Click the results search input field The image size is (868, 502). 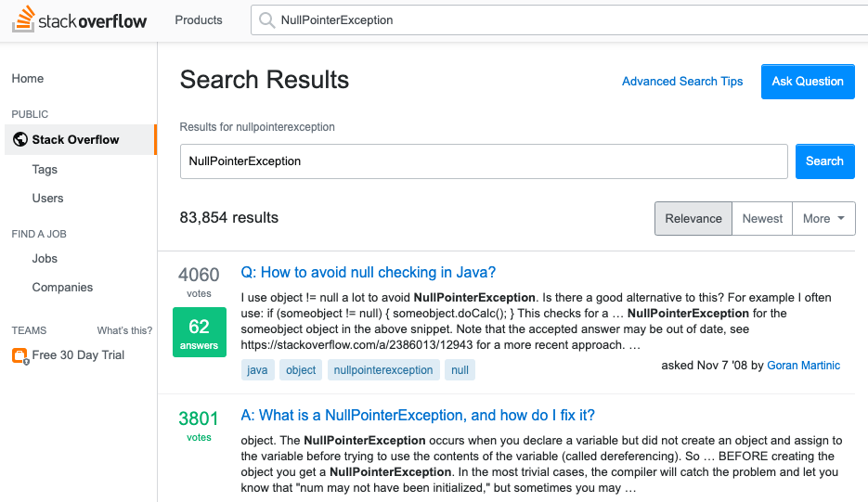click(484, 161)
